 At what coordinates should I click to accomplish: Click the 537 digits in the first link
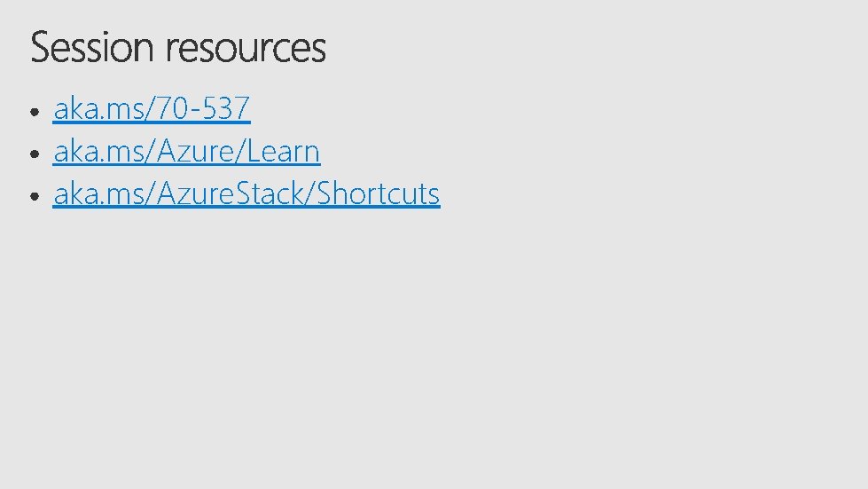point(226,108)
